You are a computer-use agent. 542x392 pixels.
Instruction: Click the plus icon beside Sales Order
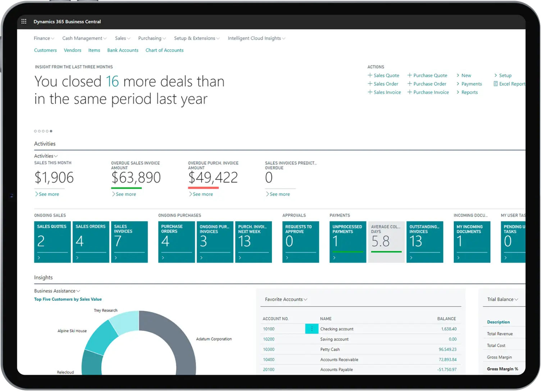click(370, 83)
